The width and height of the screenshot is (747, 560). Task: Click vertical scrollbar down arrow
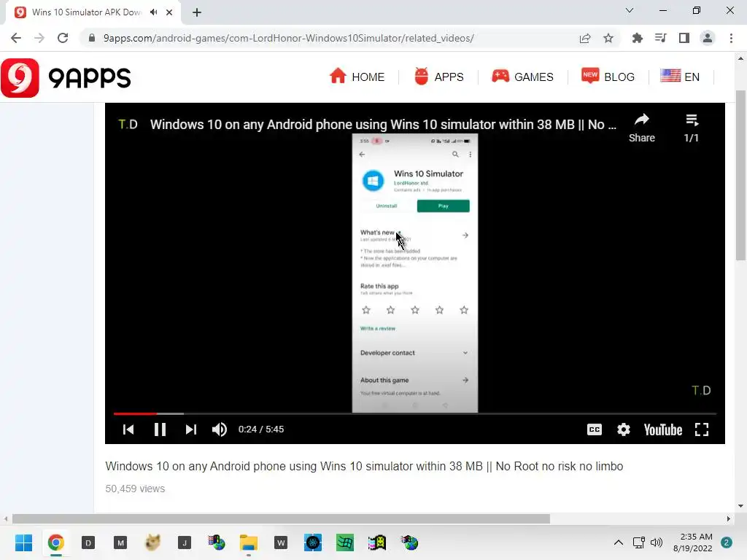tap(741, 506)
